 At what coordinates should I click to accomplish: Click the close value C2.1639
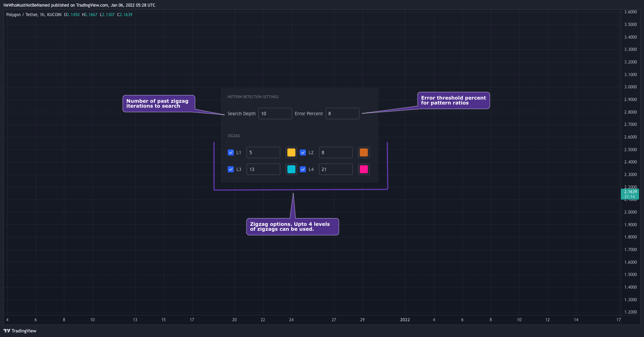point(125,15)
